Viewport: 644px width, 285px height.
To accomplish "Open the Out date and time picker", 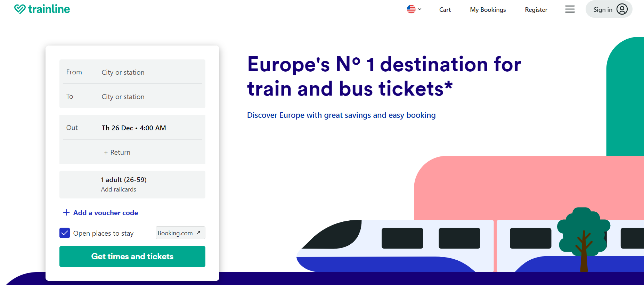I will 132,128.
